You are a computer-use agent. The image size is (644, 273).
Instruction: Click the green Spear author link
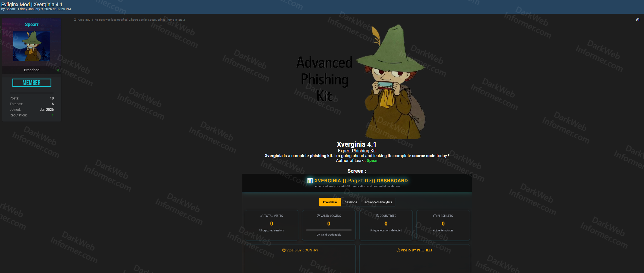click(x=372, y=161)
